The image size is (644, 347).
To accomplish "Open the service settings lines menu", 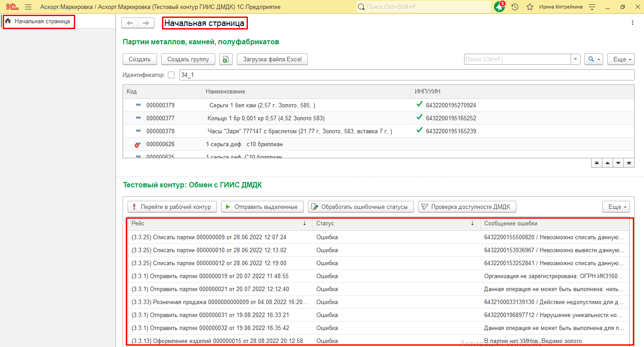I will pyautogui.click(x=592, y=7).
